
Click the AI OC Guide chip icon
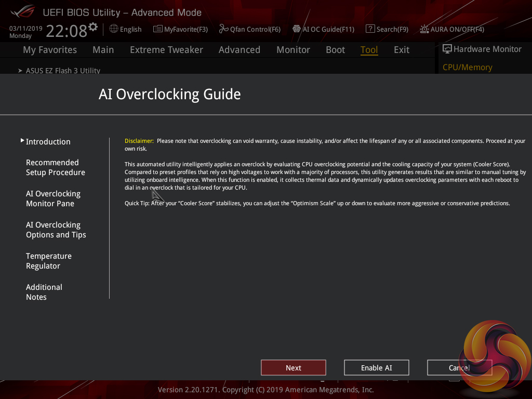(297, 29)
